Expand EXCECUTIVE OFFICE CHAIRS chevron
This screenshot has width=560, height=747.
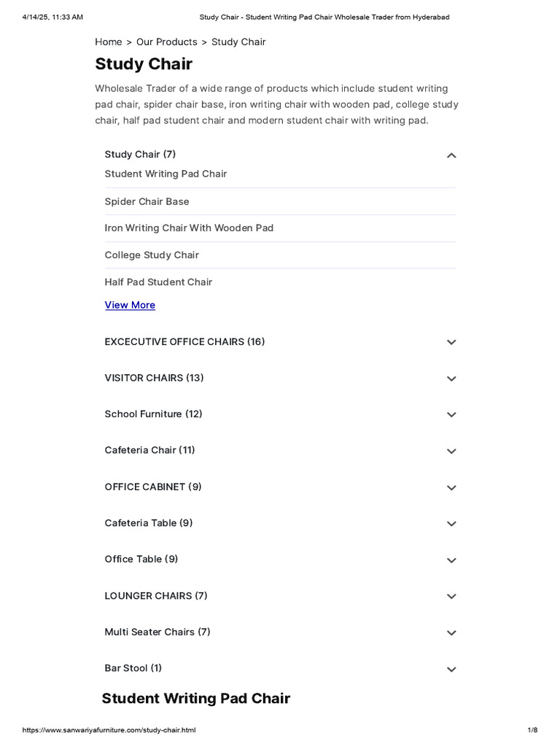coord(451,342)
